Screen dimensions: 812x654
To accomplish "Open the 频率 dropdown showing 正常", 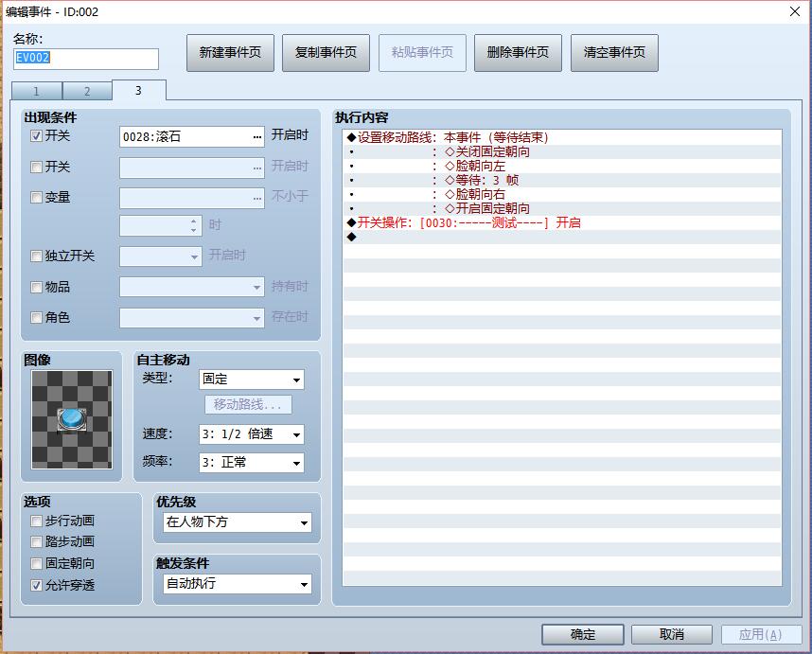I will pyautogui.click(x=251, y=463).
